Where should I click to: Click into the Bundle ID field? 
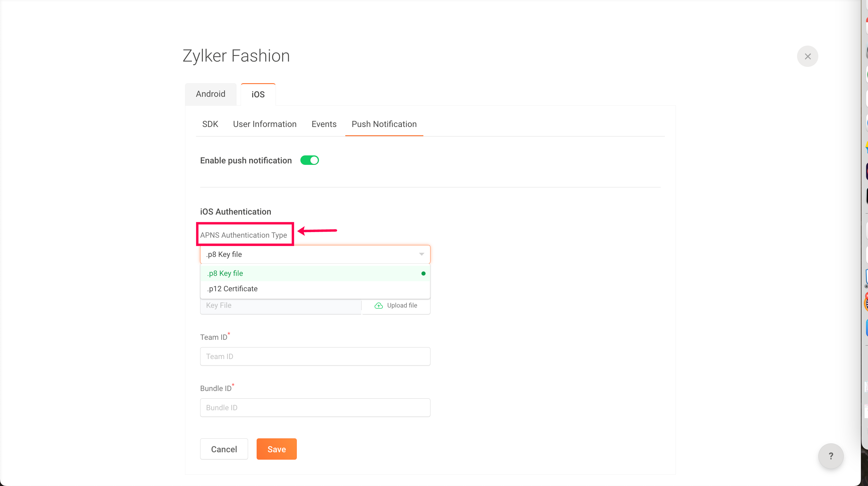coord(315,407)
